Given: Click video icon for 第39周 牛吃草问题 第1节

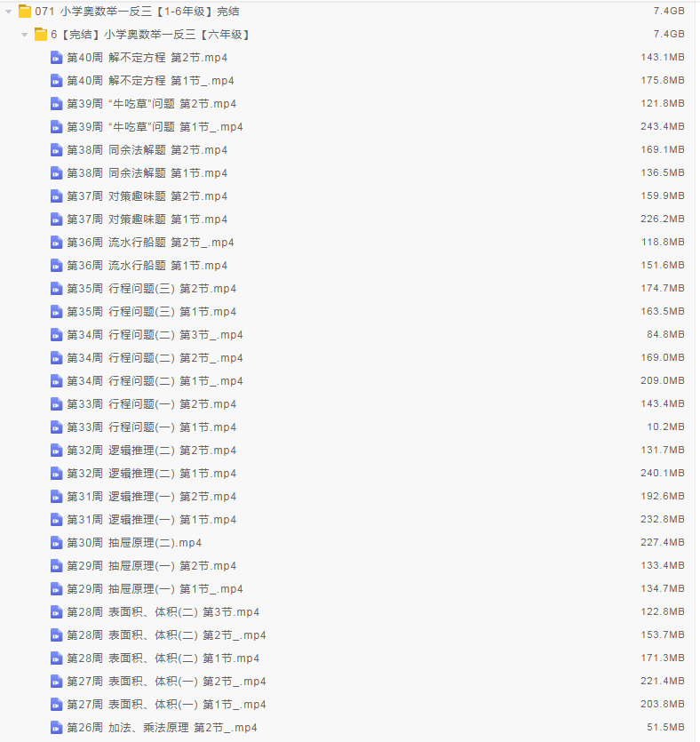Looking at the screenshot, I should coord(57,127).
